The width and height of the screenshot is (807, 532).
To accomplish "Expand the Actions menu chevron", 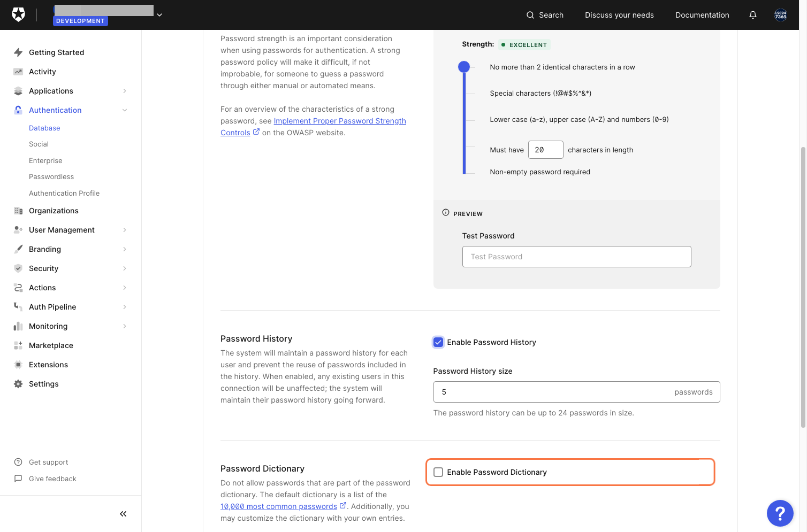I will [x=125, y=288].
